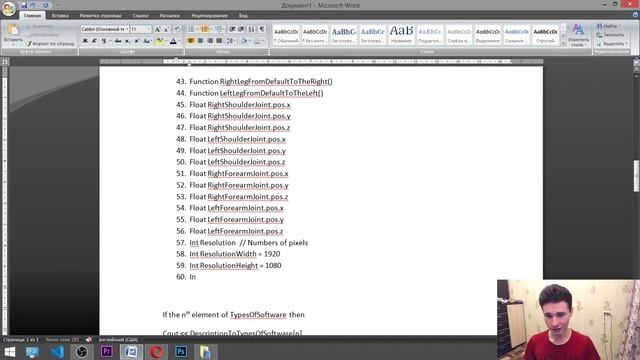Toggle italic formatting
This screenshot has height=360, width=640.
coord(94,41)
